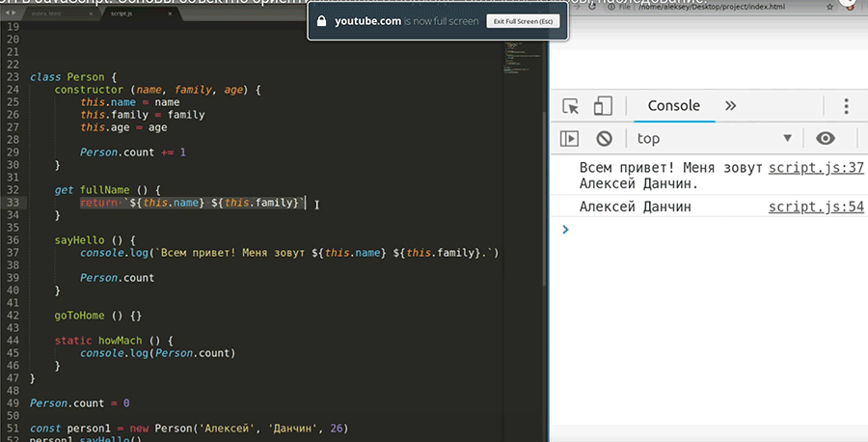Click the 'constructor (name, family, age)' line
This screenshot has height=442, width=868.
pos(157,90)
